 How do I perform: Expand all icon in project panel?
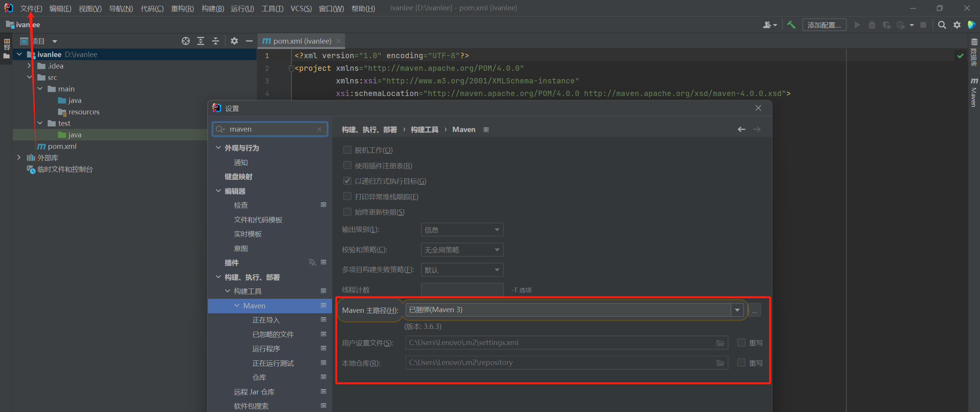click(x=201, y=41)
